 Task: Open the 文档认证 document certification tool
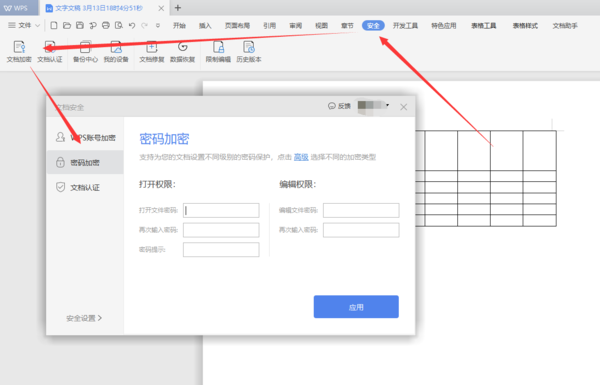pos(50,52)
